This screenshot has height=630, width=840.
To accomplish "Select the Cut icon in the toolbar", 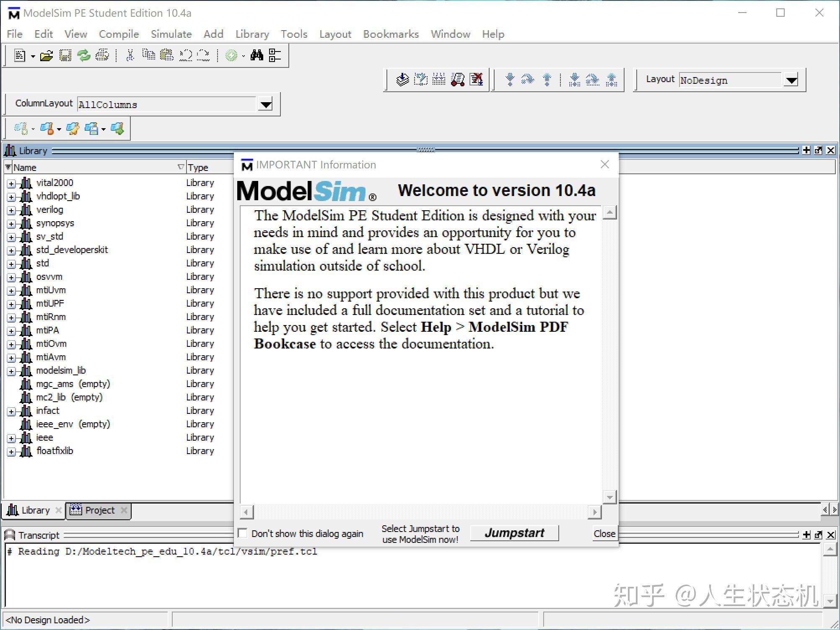I will click(x=130, y=55).
